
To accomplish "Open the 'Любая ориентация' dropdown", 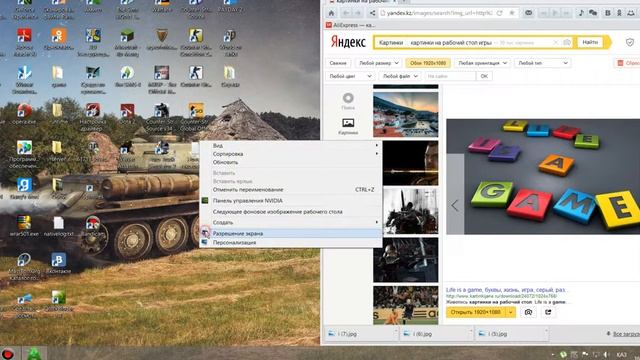I will tap(482, 63).
